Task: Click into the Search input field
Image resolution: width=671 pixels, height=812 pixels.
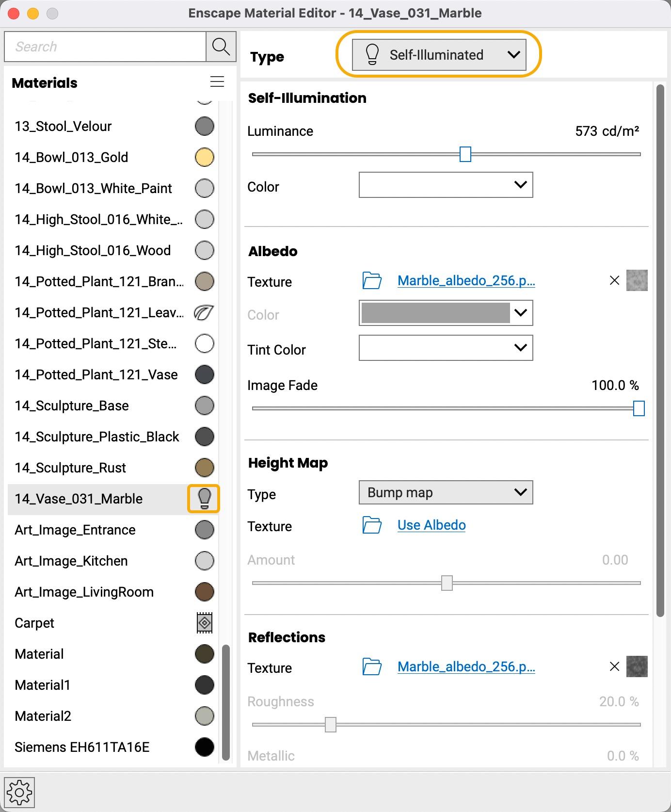Action: point(105,47)
